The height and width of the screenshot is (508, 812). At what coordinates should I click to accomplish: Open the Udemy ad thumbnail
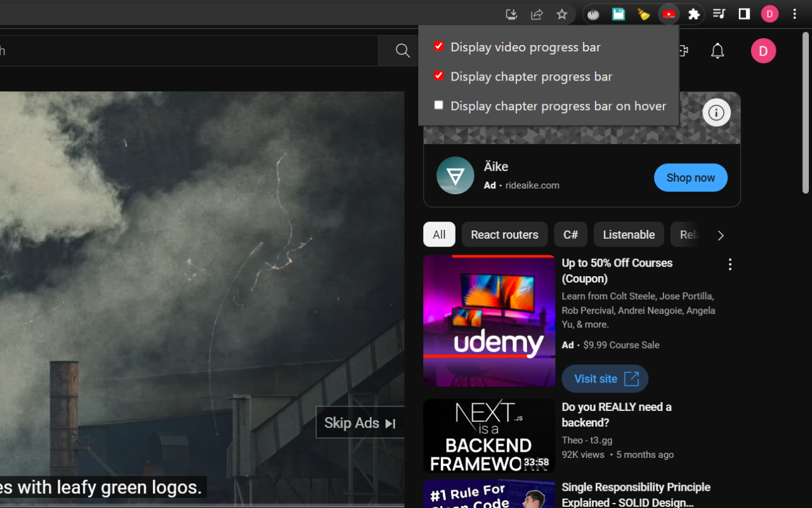coord(489,321)
